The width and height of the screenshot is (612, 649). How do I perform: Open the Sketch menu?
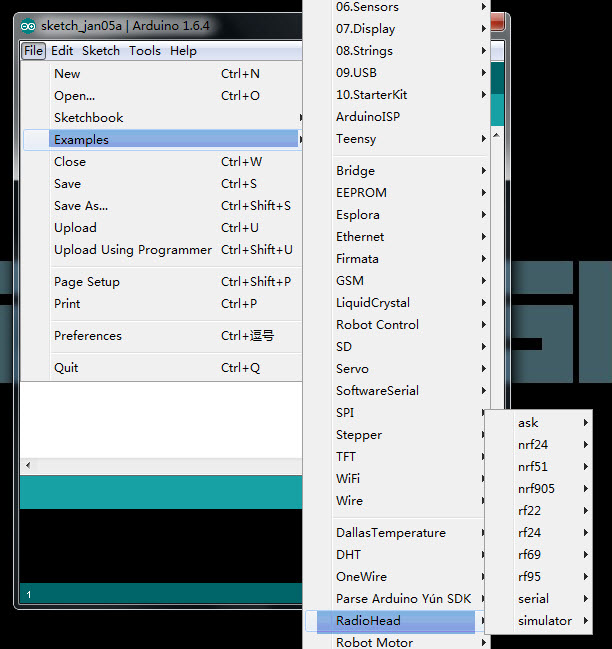(x=101, y=51)
